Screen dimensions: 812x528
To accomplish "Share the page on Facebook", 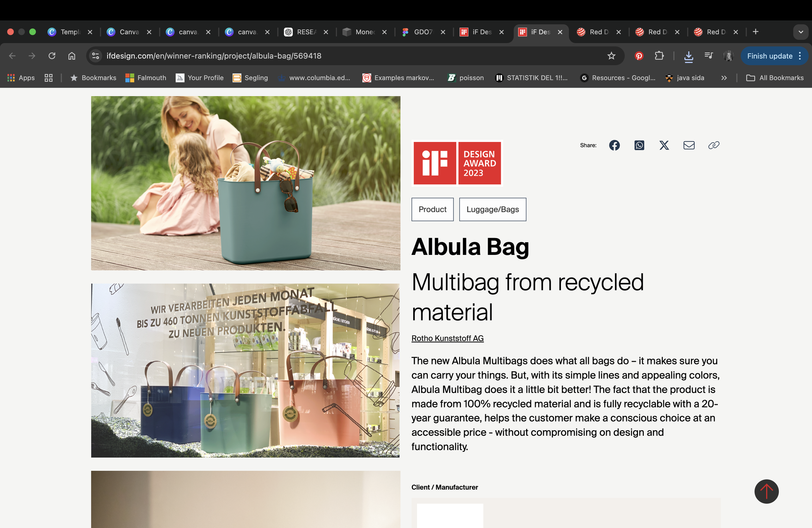I will (x=614, y=145).
